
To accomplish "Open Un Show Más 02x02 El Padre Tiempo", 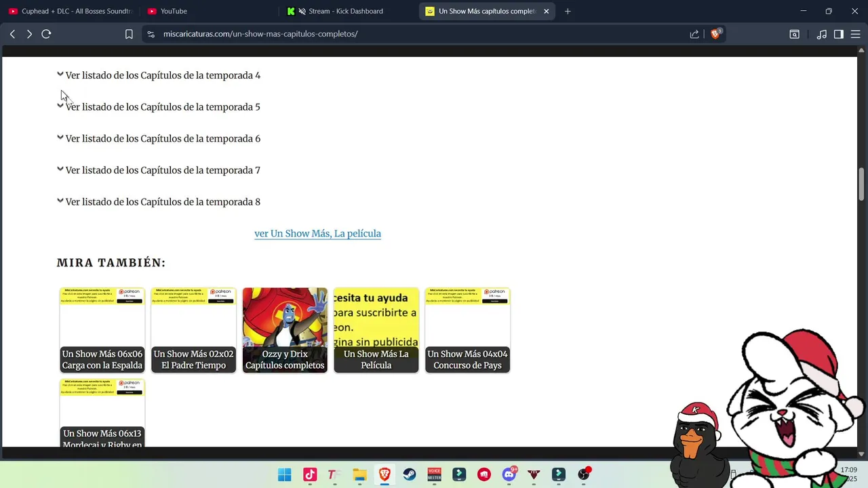I will click(x=193, y=330).
